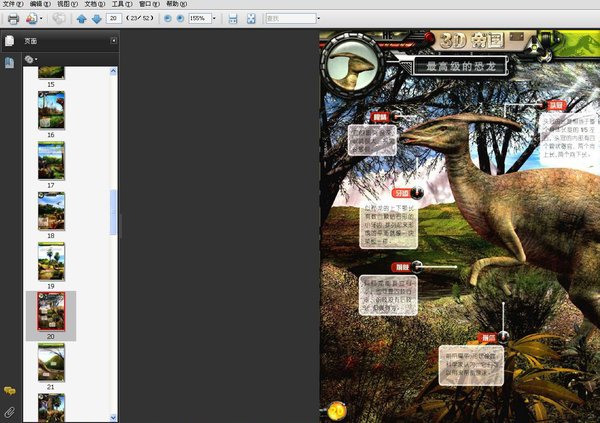Open the dropdown arrow beside the share icon
This screenshot has height=423, width=600.
pos(41,18)
